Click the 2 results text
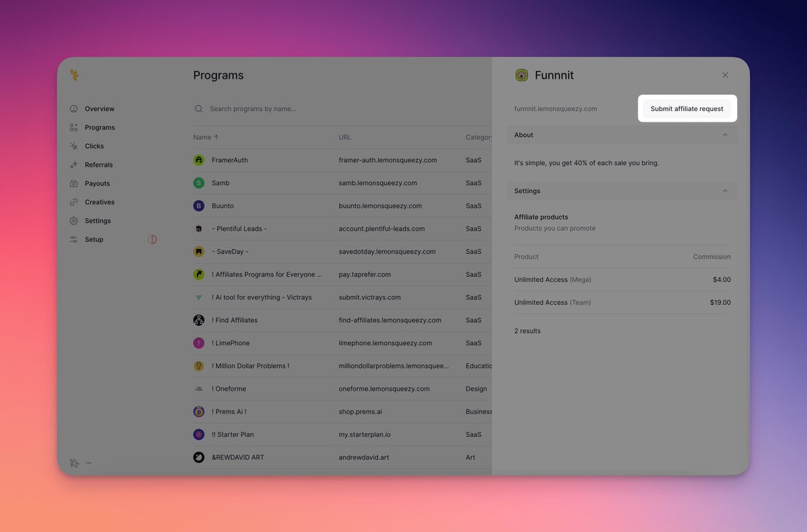Viewport: 807px width, 532px height. (527, 331)
